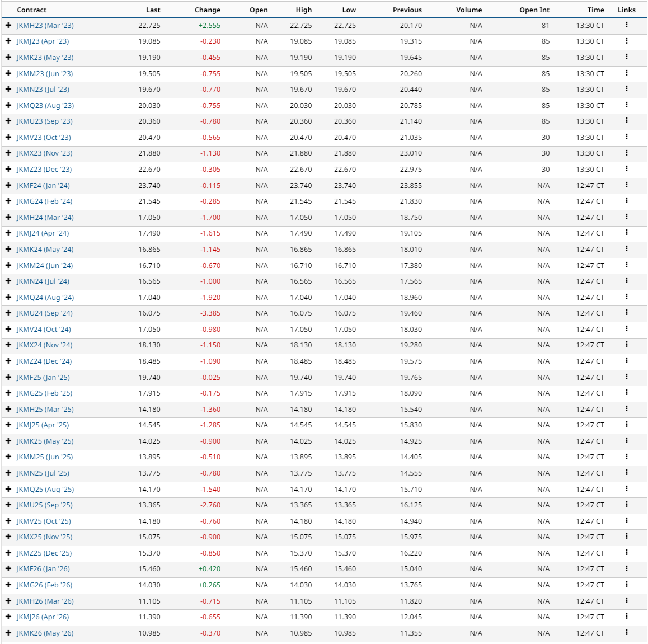The height and width of the screenshot is (644, 648).
Task: Open links menu for JKMF26 row
Action: (627, 569)
